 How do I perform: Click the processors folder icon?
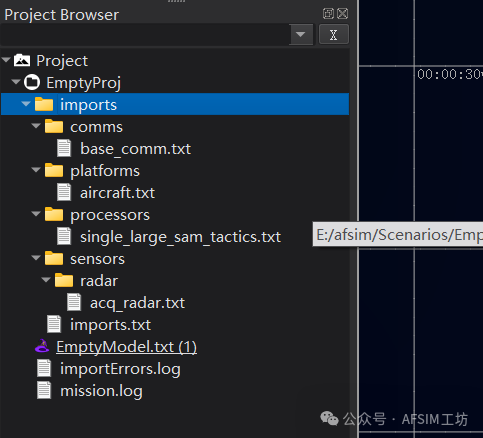54,214
